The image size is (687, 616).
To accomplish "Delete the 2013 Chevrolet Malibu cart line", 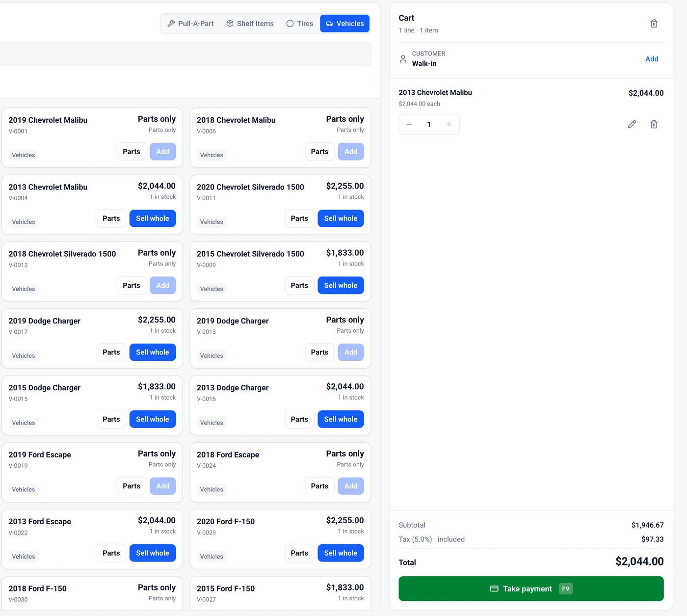I will pos(654,124).
